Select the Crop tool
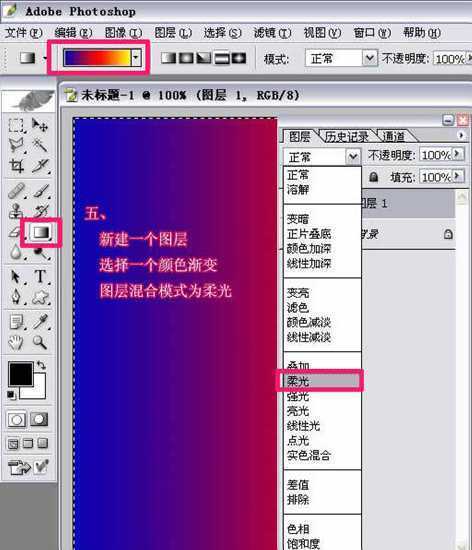 click(16, 166)
